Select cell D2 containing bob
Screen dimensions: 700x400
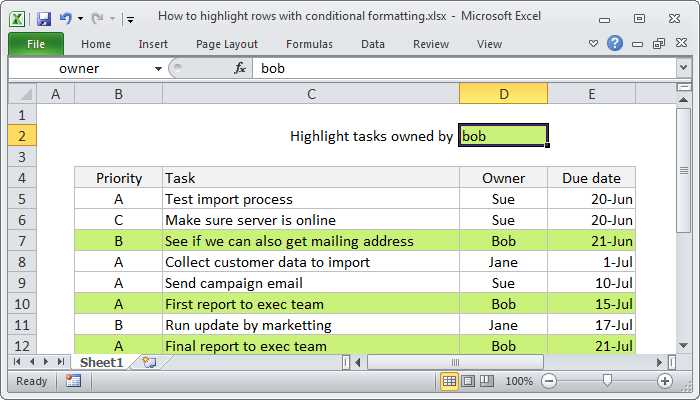tap(503, 136)
